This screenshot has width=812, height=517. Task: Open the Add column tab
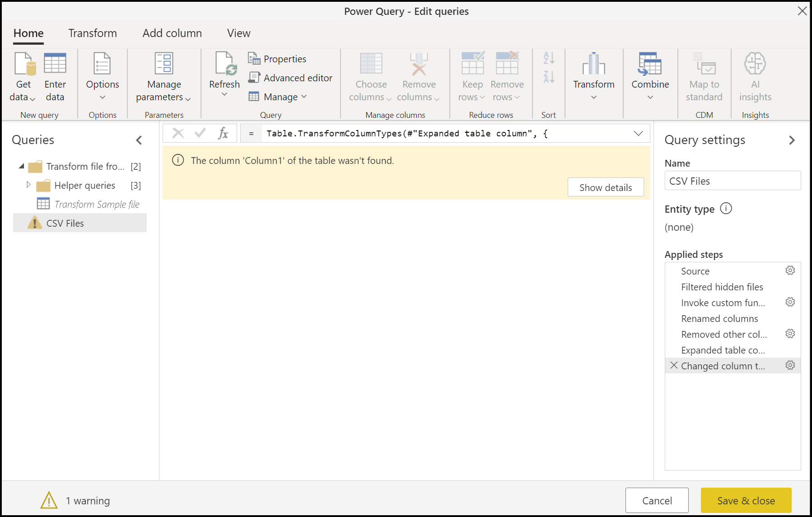[172, 33]
